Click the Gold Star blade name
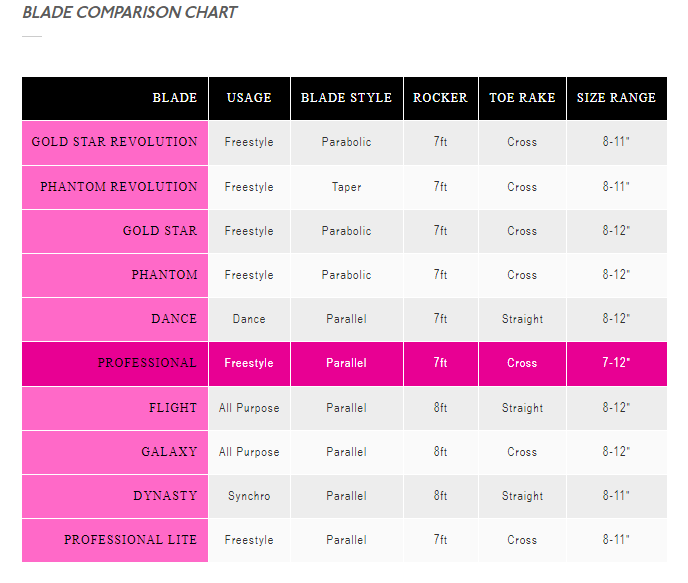 point(160,231)
